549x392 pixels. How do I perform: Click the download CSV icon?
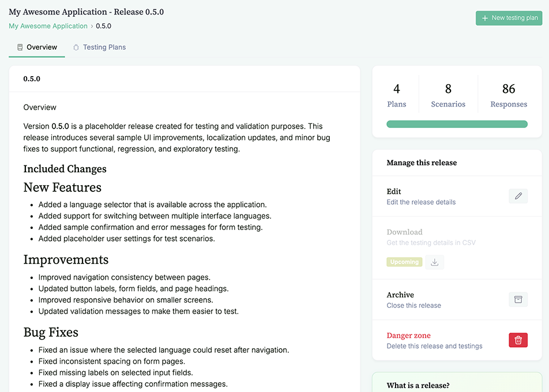coord(434,262)
